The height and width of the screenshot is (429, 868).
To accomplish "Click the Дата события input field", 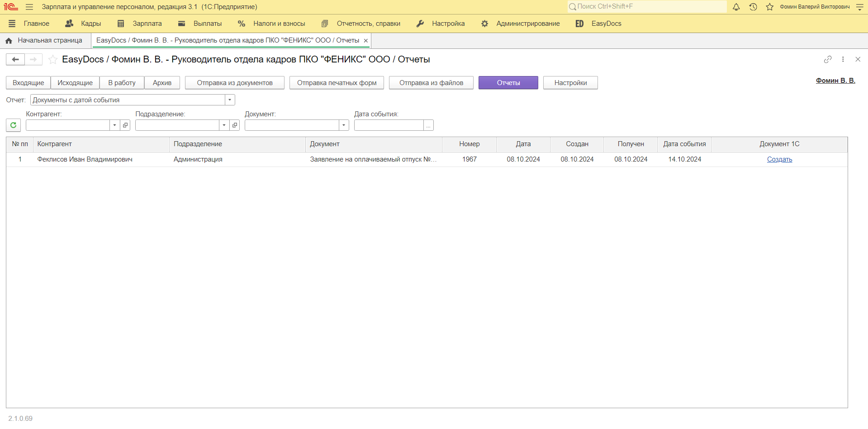I will coord(389,125).
